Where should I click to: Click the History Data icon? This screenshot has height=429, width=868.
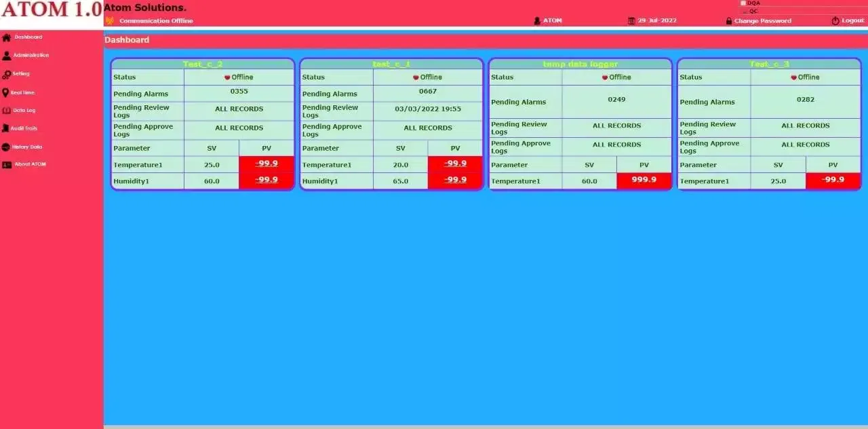(6, 147)
